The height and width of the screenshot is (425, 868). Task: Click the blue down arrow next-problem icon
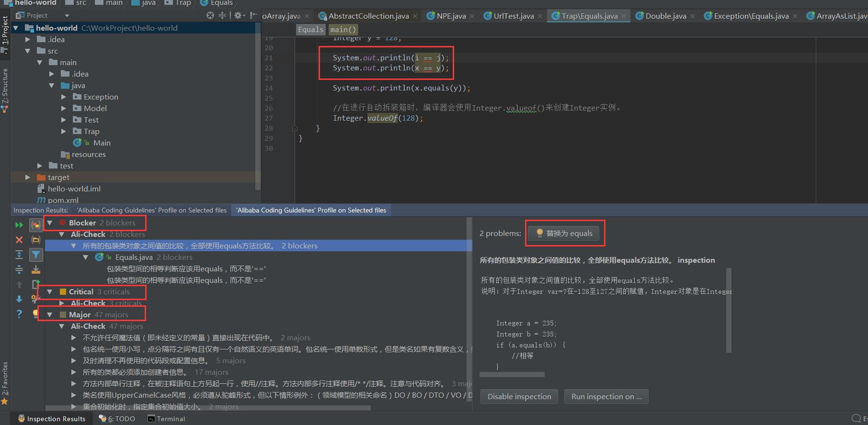[x=19, y=299]
